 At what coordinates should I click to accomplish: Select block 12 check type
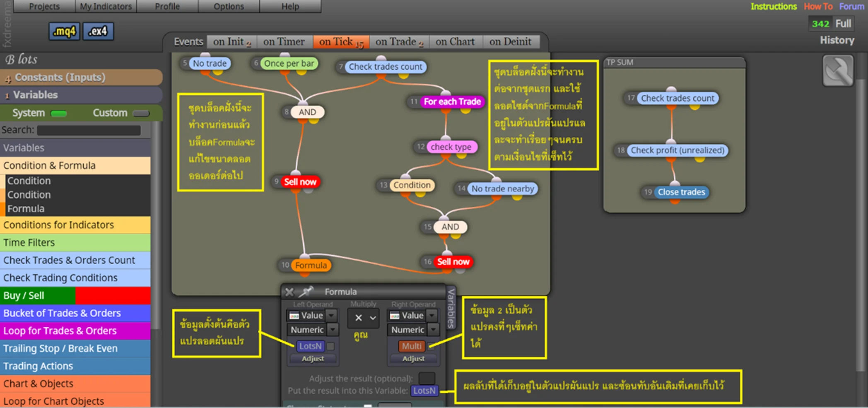(451, 147)
